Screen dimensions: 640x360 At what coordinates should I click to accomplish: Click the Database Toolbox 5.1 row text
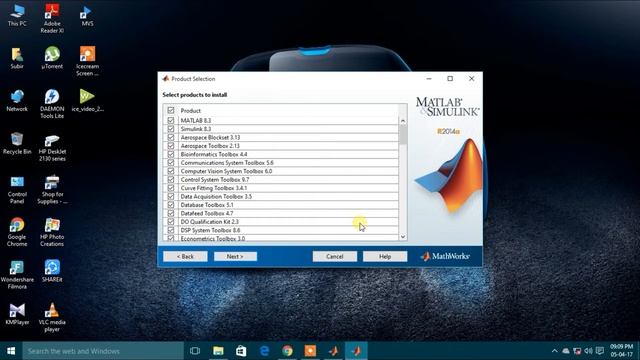(x=207, y=205)
